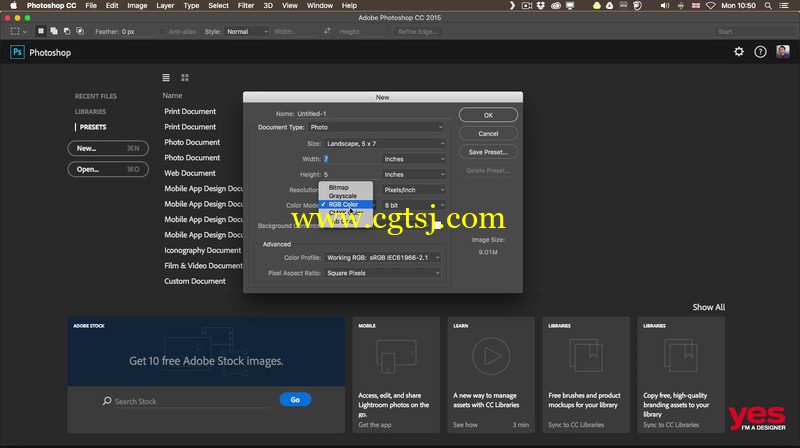Click the Width value field

pyautogui.click(x=351, y=159)
